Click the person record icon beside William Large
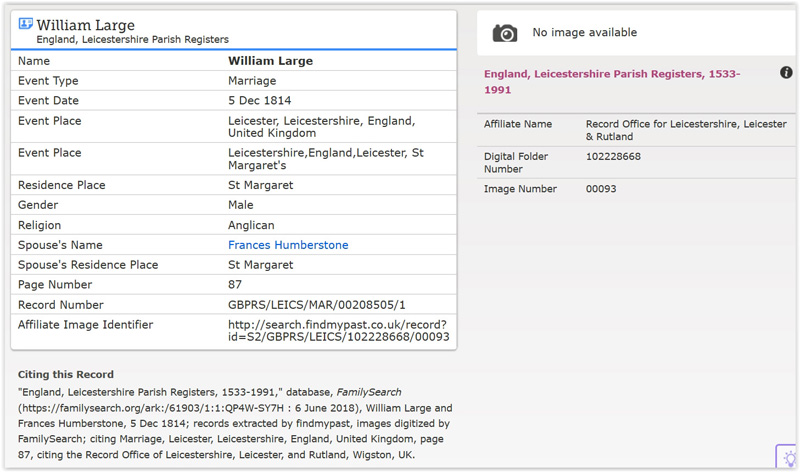This screenshot has height=472, width=800. point(25,24)
